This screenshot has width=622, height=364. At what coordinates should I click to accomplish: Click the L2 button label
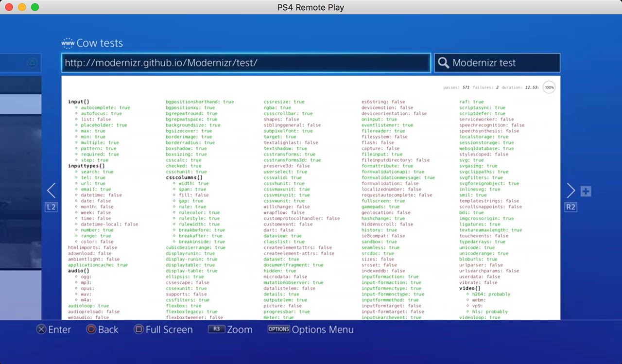[x=51, y=207]
